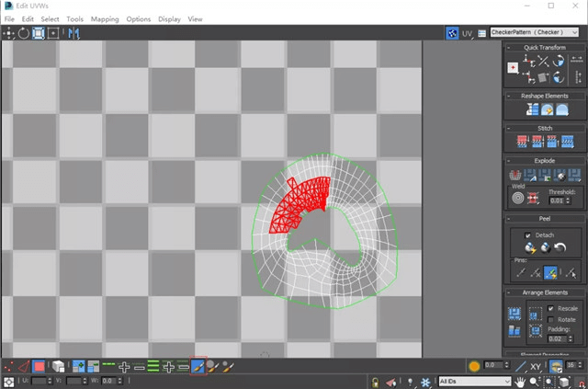Toggle the Rotate checkbox in Arrange Elements

[x=550, y=320]
